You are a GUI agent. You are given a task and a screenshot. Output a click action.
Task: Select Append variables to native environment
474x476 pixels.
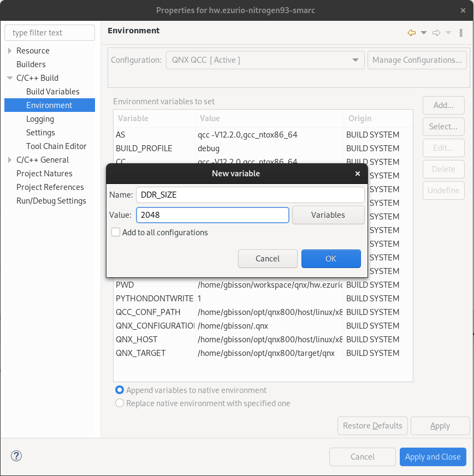click(x=120, y=390)
